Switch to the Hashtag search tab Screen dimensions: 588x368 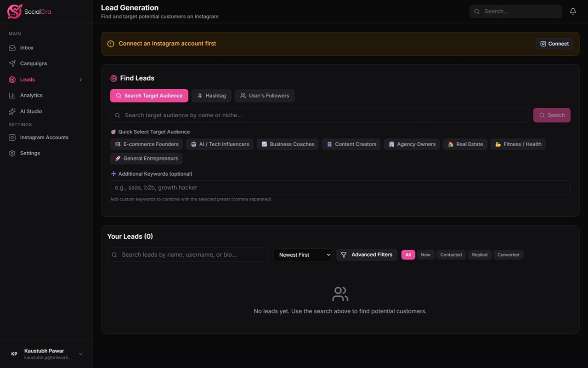click(211, 96)
